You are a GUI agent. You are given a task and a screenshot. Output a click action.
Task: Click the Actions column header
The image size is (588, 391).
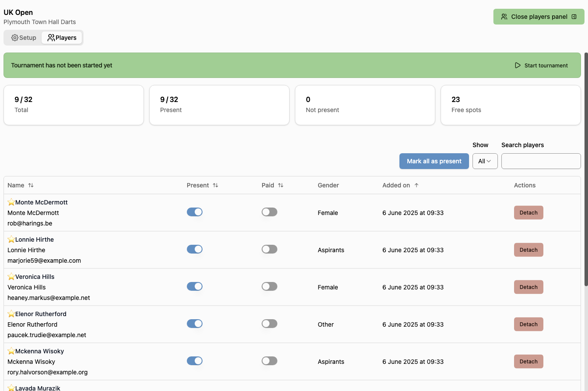pyautogui.click(x=525, y=185)
